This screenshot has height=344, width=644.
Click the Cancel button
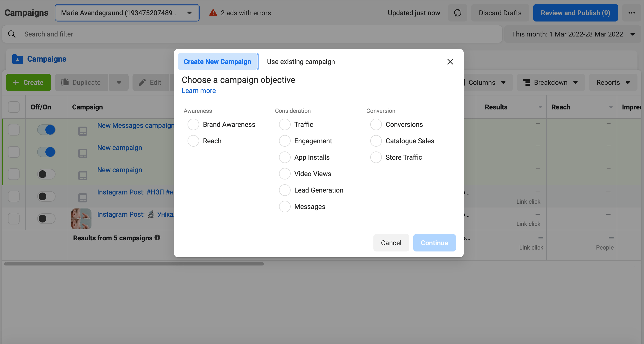[x=391, y=243]
